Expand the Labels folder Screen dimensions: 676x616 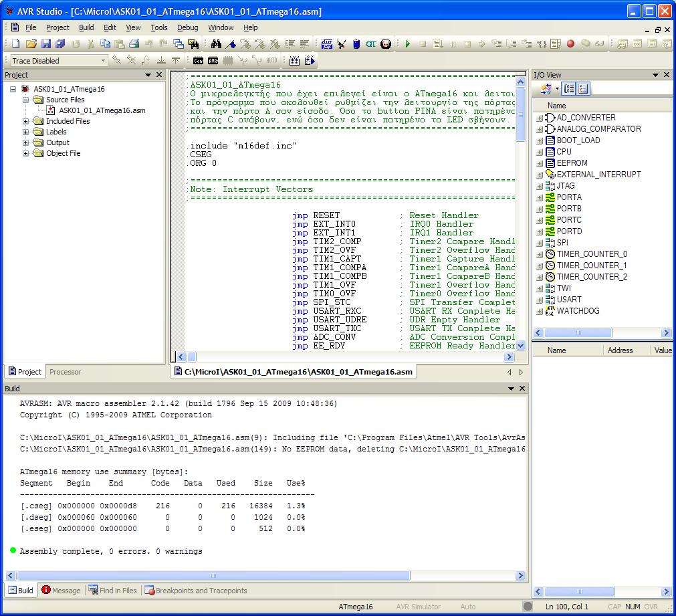[x=26, y=132]
